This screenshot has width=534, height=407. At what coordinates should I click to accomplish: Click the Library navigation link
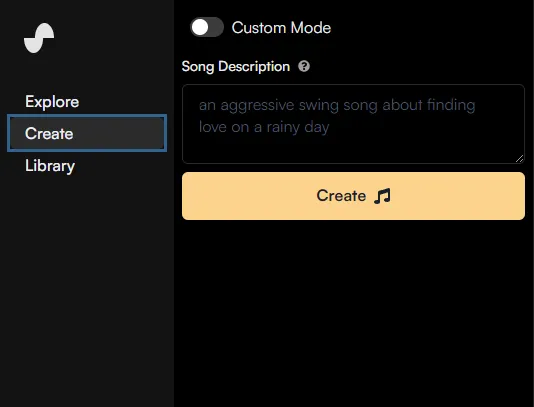50,166
